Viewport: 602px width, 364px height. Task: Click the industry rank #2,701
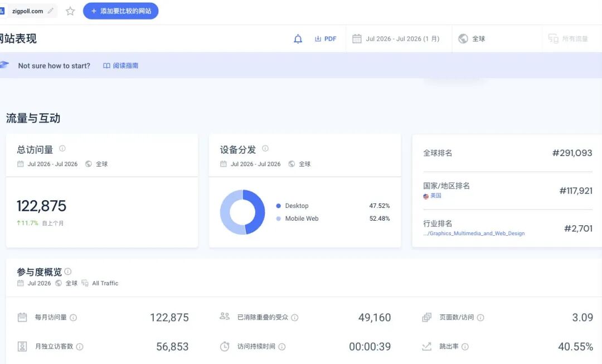point(578,229)
